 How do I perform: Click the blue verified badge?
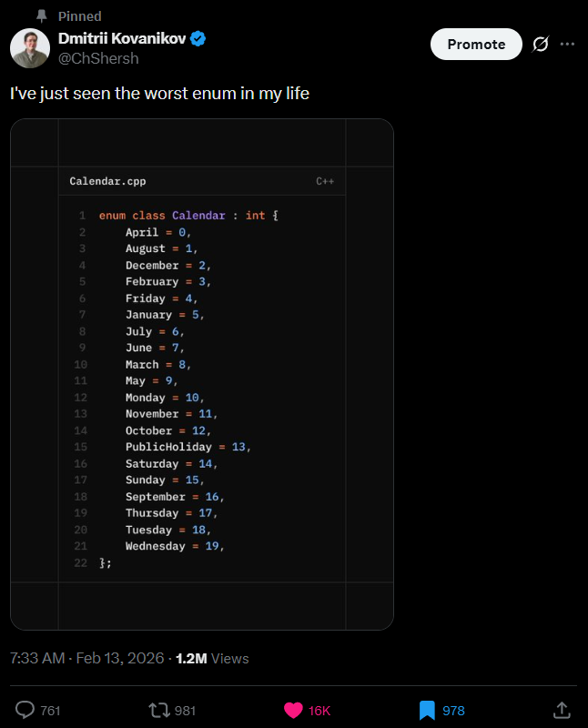[198, 39]
